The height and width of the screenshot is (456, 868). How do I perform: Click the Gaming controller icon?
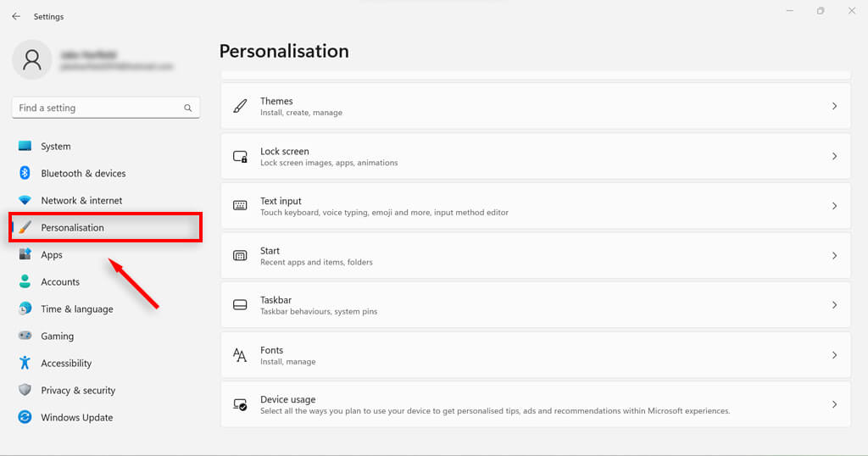click(x=25, y=336)
